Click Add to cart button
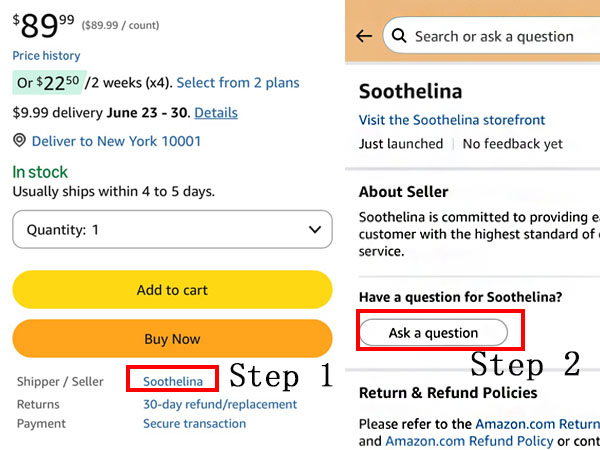This screenshot has width=600, height=450. (x=172, y=290)
